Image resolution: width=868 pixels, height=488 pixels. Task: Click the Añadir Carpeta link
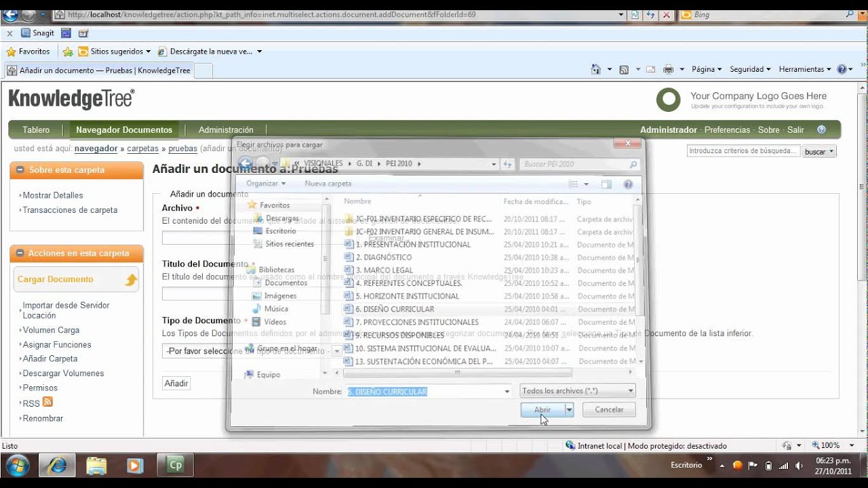(50, 359)
